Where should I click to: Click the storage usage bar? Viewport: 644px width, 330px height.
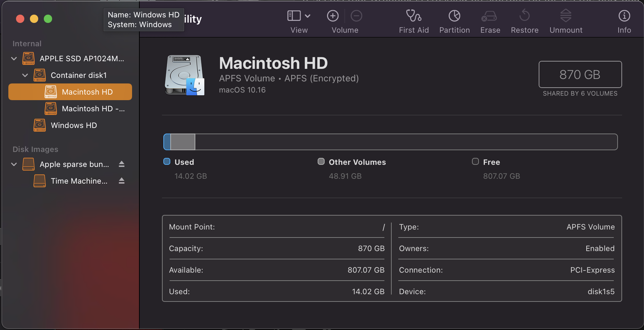tap(390, 142)
